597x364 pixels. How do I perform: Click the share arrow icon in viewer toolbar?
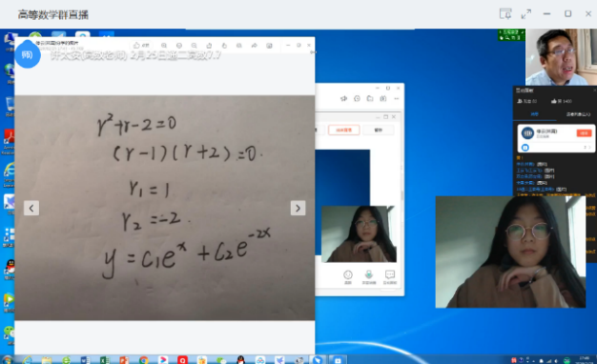point(254,46)
